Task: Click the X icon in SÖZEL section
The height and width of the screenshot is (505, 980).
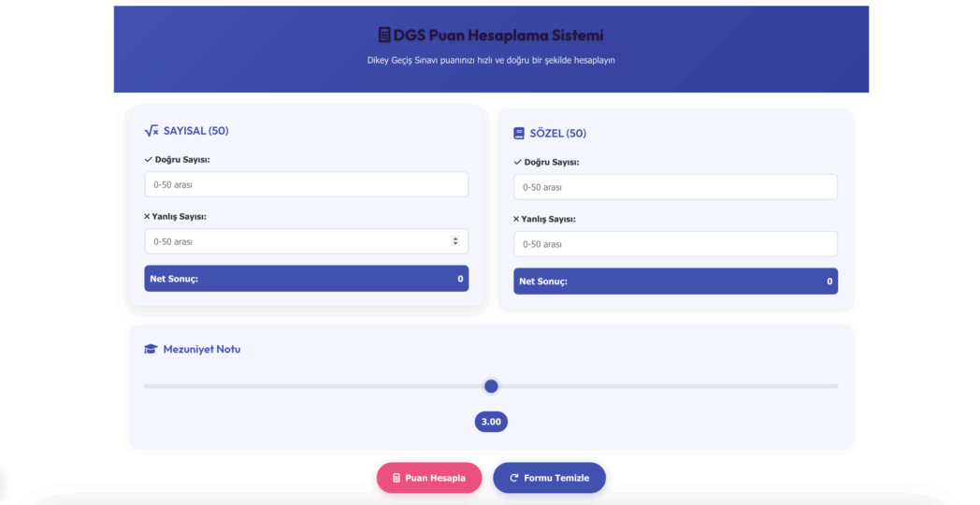Action: (516, 220)
